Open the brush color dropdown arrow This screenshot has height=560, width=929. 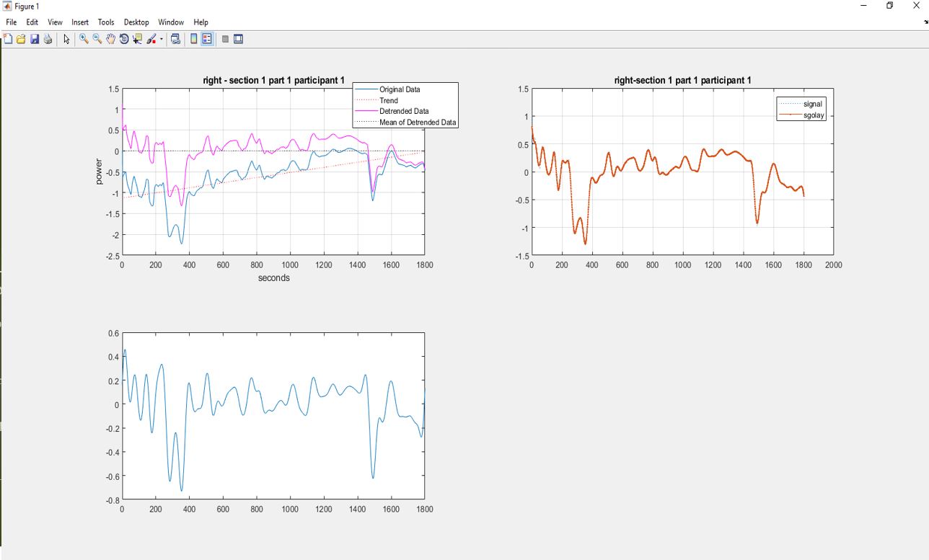click(161, 39)
